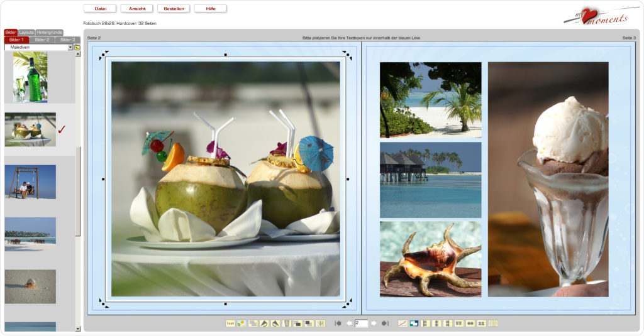Click the left-middle handle of the coconut frame
The width and height of the screenshot is (644, 336).
103,179
